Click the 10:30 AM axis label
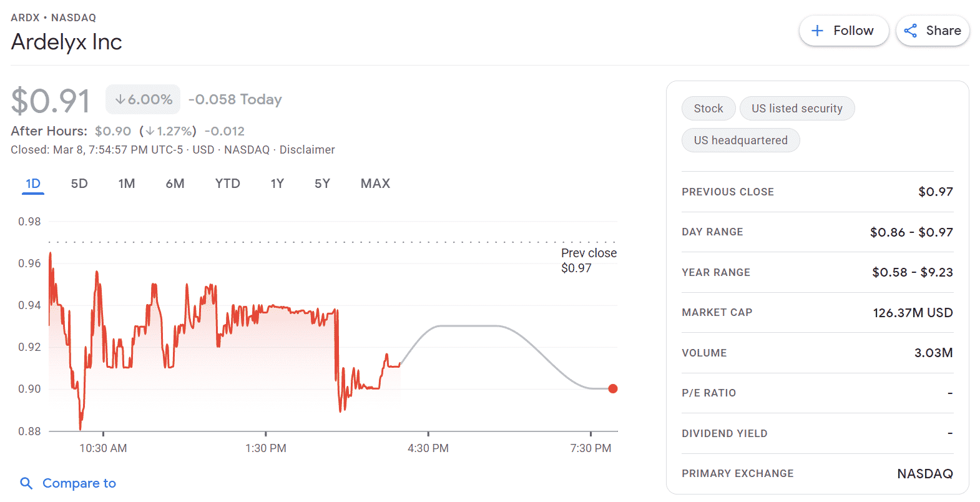The height and width of the screenshot is (502, 980). pyautogui.click(x=103, y=448)
